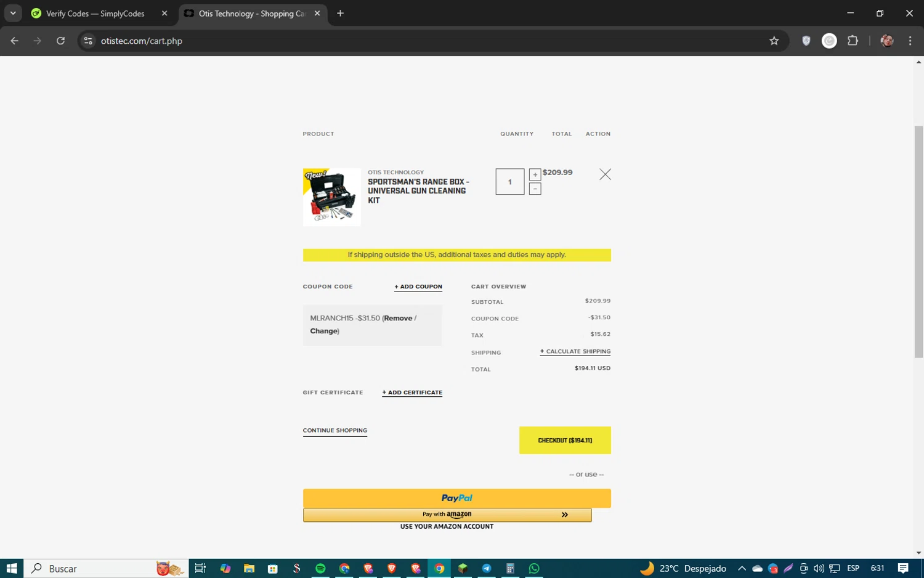
Task: Switch to active Chrome taskbar icon
Action: [439, 568]
